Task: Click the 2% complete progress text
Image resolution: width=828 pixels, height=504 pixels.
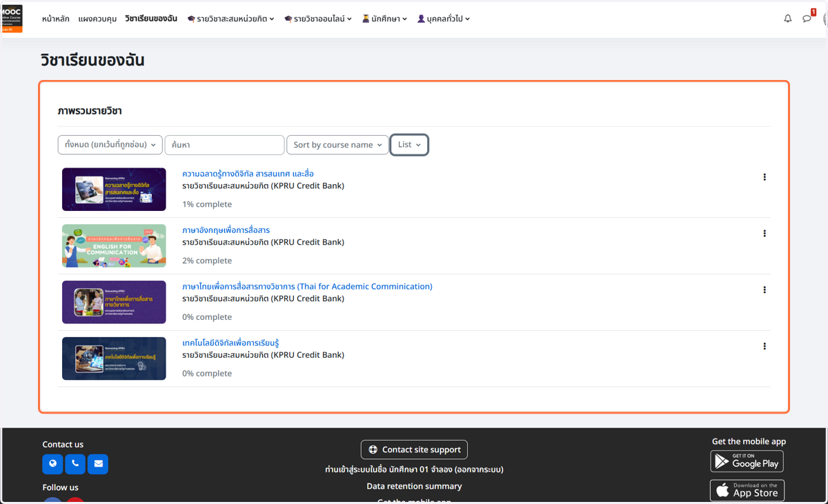Action: (x=207, y=261)
